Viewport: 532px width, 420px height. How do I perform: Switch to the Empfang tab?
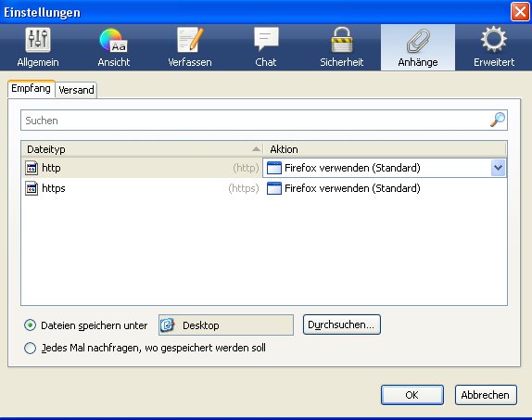tap(31, 89)
